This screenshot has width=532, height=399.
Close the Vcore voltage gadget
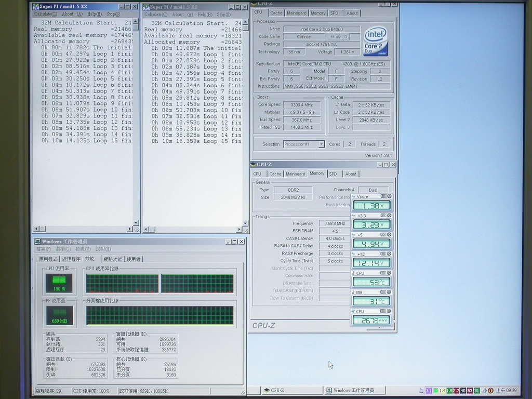pyautogui.click(x=390, y=196)
